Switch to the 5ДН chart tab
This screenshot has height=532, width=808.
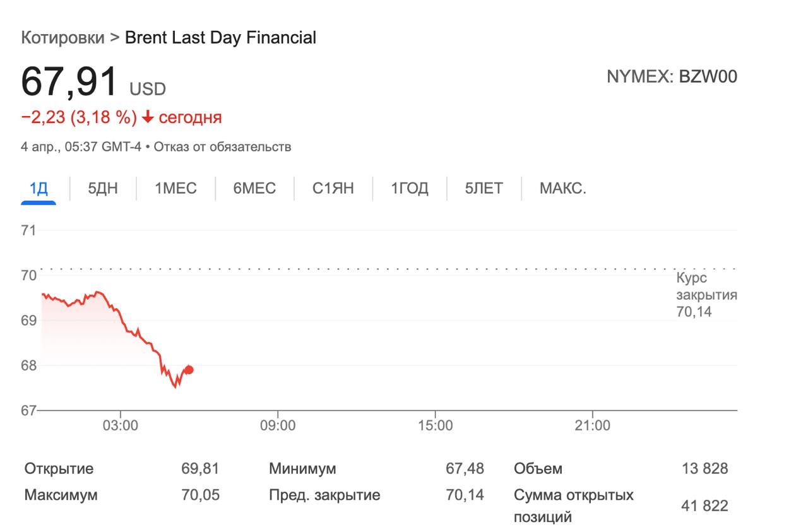pos(103,188)
